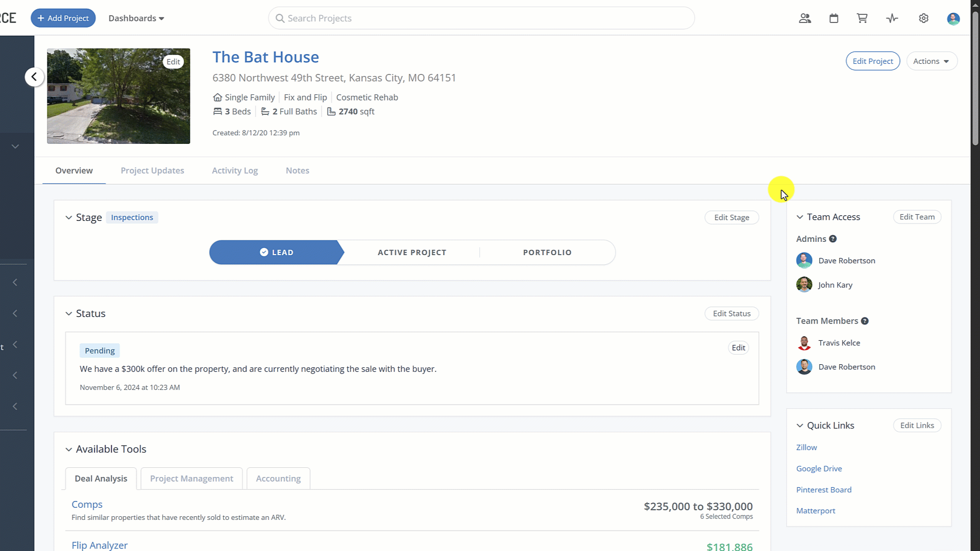Viewport: 980px width, 551px height.
Task: Click the search magnifier icon
Action: click(280, 18)
